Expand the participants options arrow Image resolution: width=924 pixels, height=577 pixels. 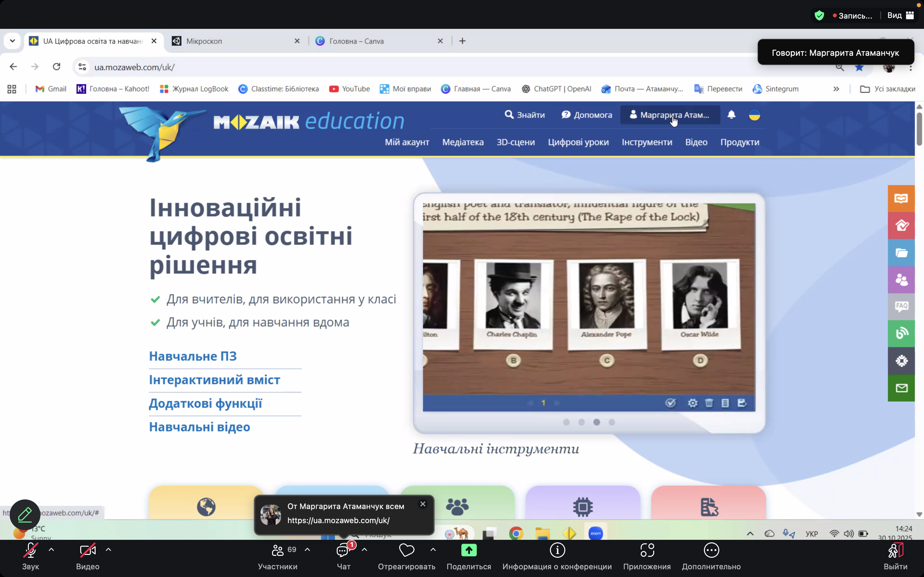307,549
